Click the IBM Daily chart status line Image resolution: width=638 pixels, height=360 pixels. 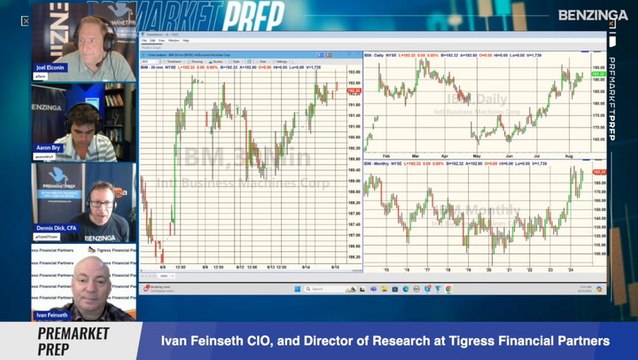point(452,55)
